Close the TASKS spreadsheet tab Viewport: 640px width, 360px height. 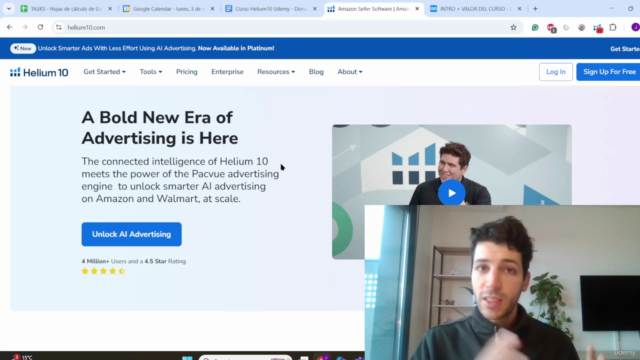tap(110, 9)
